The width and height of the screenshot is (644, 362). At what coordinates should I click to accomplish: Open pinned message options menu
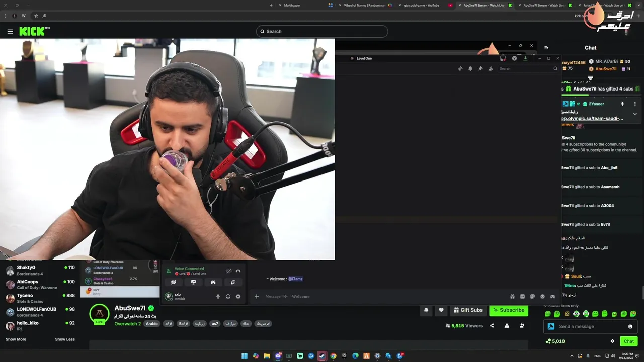pos(635,104)
